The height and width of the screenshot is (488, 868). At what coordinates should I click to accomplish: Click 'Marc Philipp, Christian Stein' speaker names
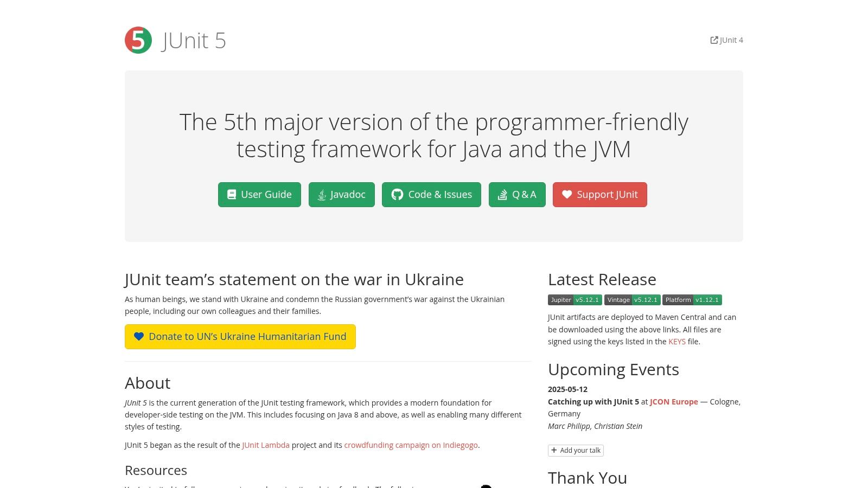[595, 426]
